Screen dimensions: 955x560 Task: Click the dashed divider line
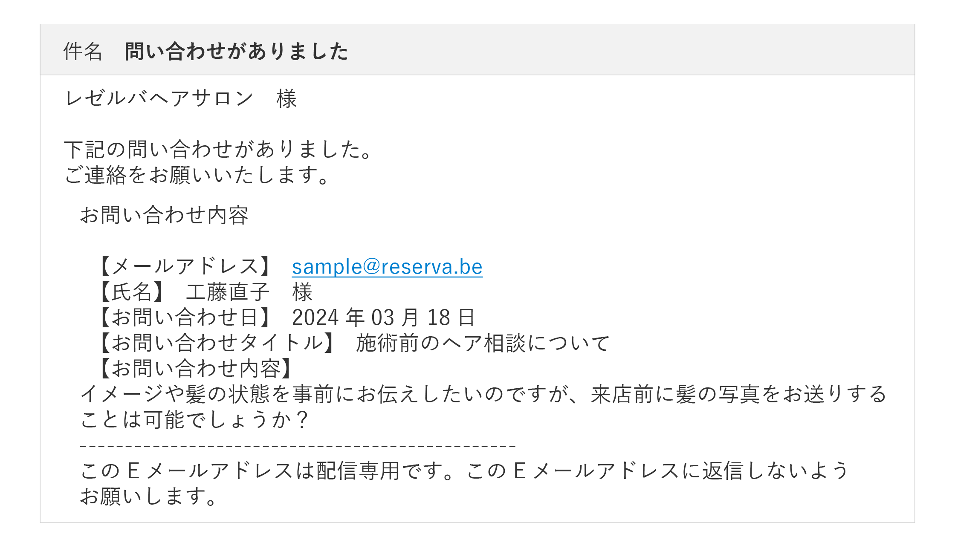(x=298, y=446)
